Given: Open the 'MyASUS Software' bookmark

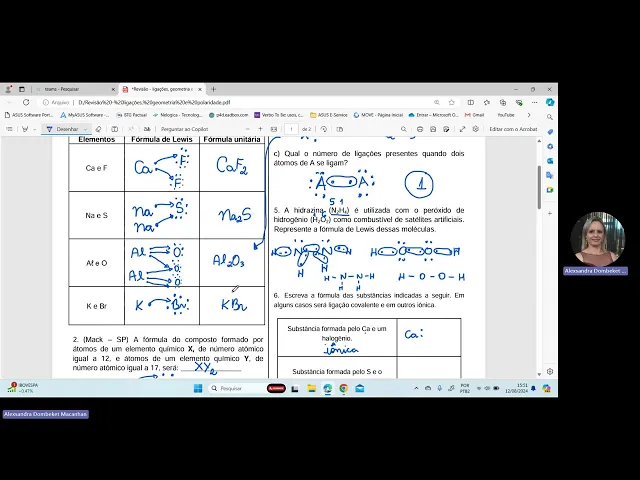Looking at the screenshot, I should [85, 115].
